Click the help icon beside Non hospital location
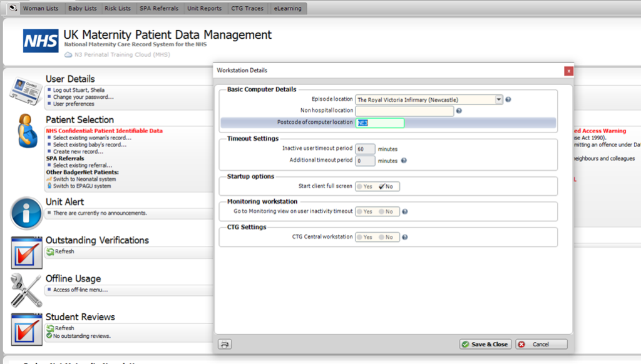The height and width of the screenshot is (364, 641). point(459,111)
